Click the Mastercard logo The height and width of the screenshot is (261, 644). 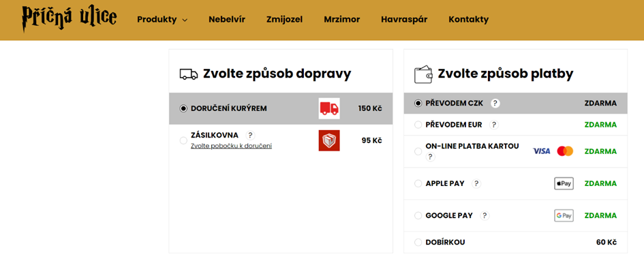(x=565, y=151)
